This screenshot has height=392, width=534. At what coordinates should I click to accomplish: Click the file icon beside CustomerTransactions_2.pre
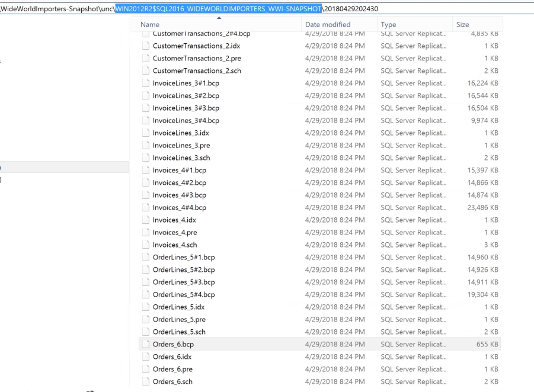(146, 58)
